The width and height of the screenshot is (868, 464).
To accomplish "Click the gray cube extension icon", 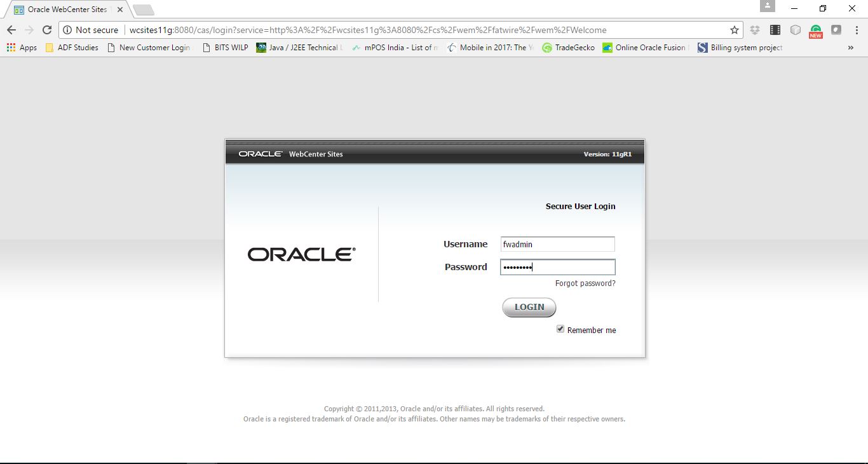I will 796,30.
